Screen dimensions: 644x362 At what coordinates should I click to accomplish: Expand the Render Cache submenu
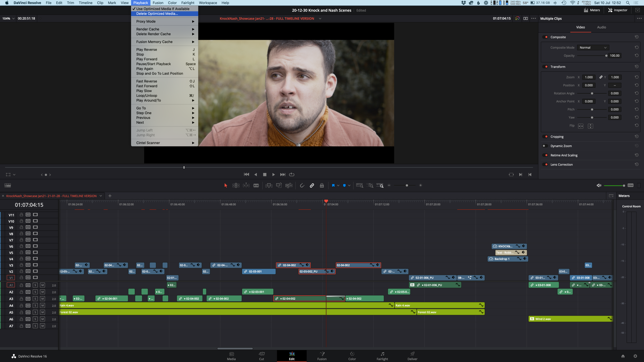[x=165, y=29]
